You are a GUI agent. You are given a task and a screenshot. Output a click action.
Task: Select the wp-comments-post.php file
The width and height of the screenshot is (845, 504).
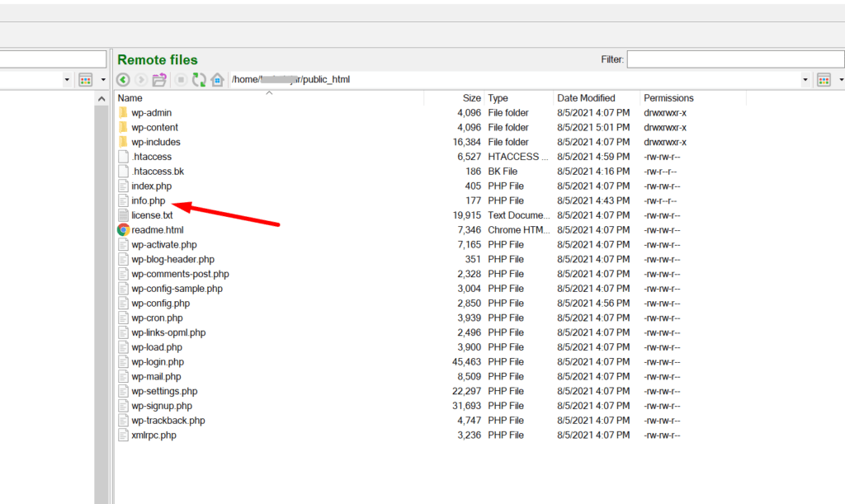coord(180,274)
